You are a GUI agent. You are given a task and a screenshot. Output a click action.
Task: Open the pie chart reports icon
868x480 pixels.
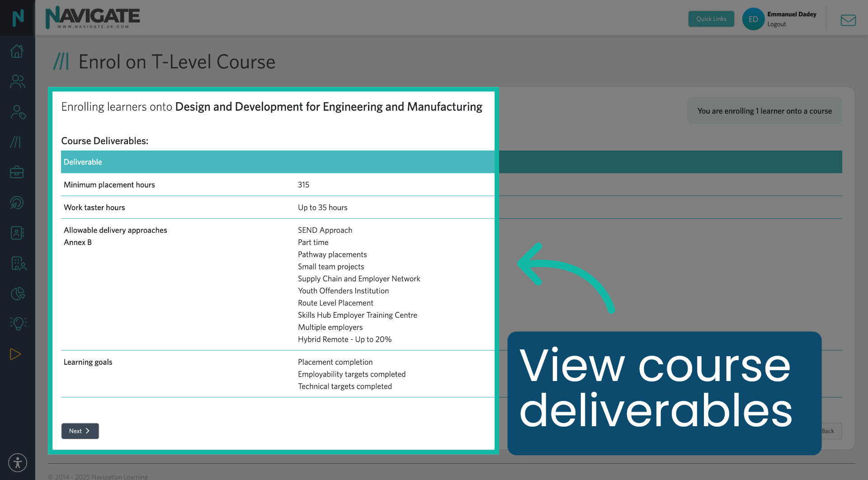[17, 293]
